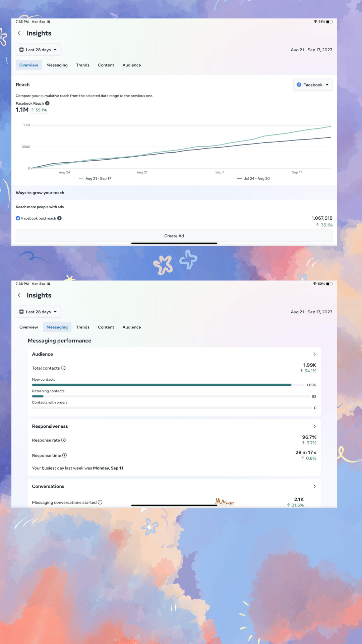Viewport: 362px width, 644px height.
Task: Expand the Responsiveness section chevron
Action: click(x=314, y=426)
